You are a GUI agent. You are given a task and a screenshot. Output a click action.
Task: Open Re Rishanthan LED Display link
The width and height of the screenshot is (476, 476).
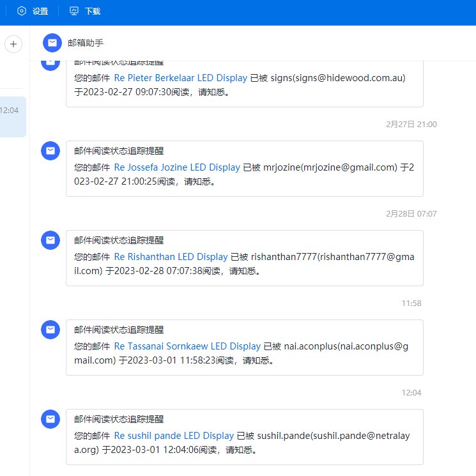click(171, 257)
